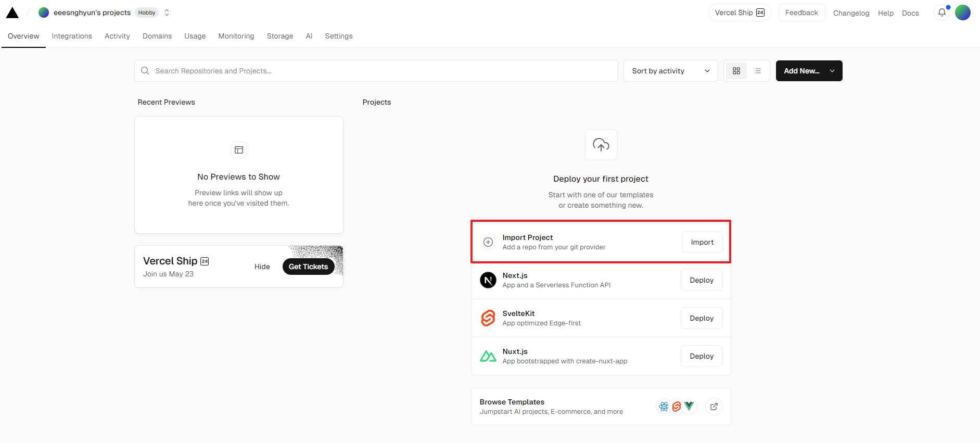Click Get Tickets button
The image size is (980, 443).
point(308,267)
